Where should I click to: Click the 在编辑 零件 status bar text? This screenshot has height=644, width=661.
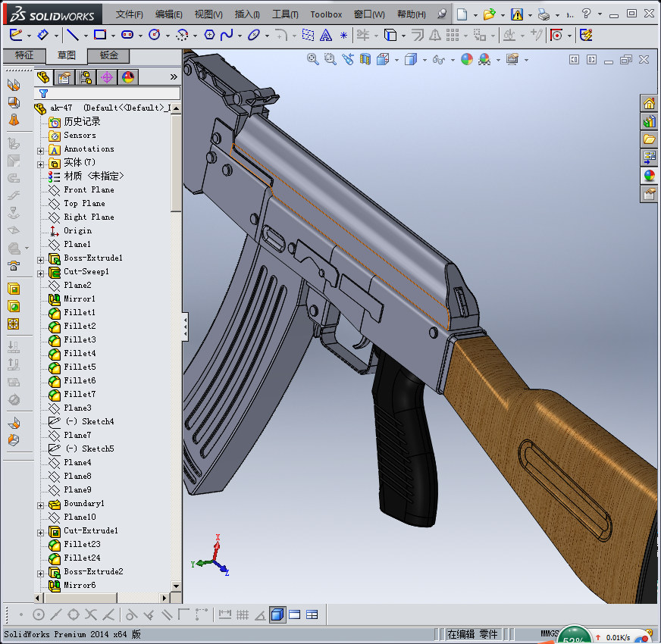[x=472, y=634]
